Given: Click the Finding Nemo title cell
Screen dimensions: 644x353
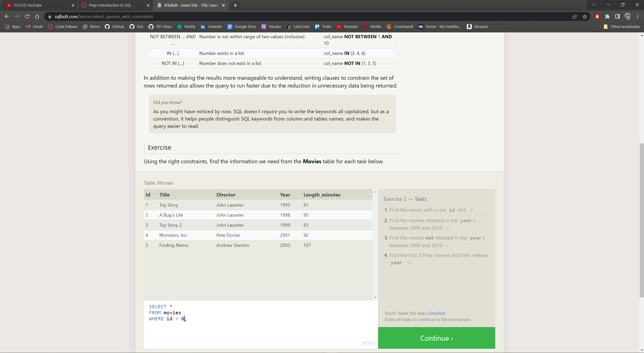Looking at the screenshot, I should pyautogui.click(x=174, y=245).
